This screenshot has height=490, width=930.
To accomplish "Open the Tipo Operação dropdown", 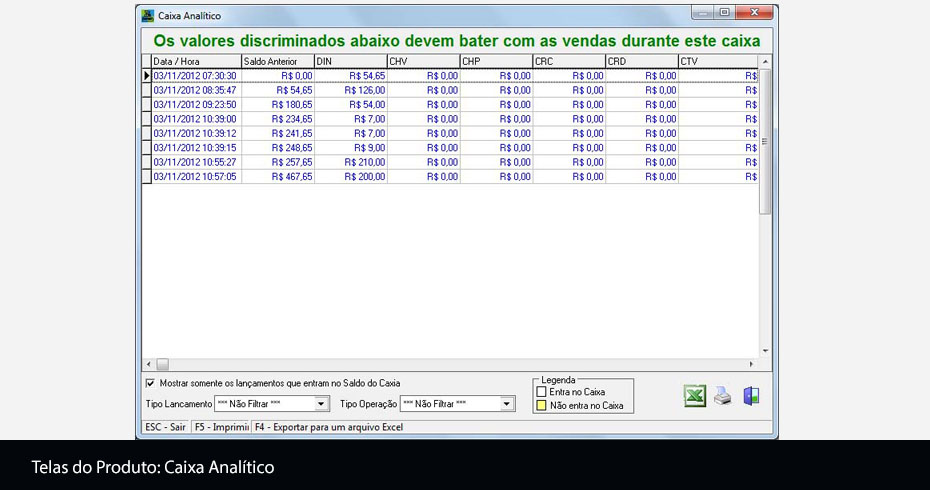I will (x=507, y=404).
